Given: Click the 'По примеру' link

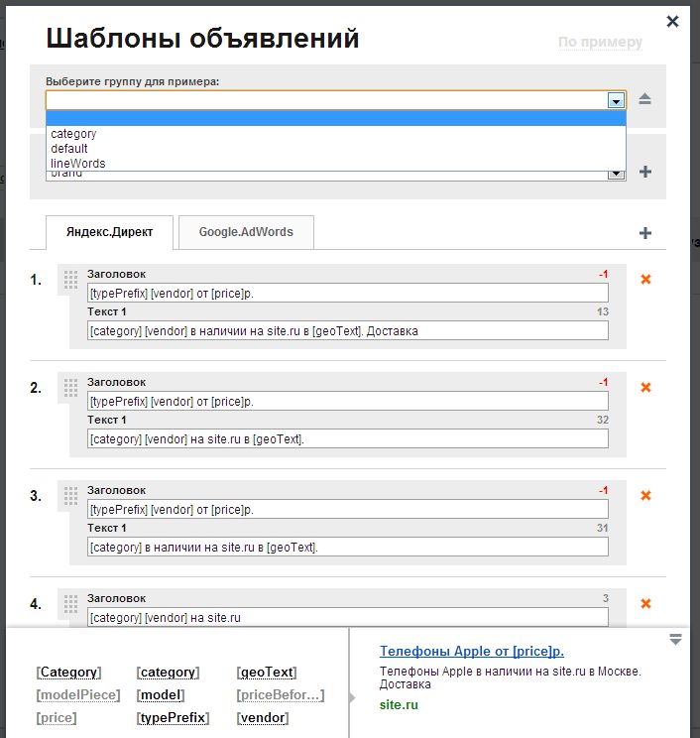Looking at the screenshot, I should point(600,43).
